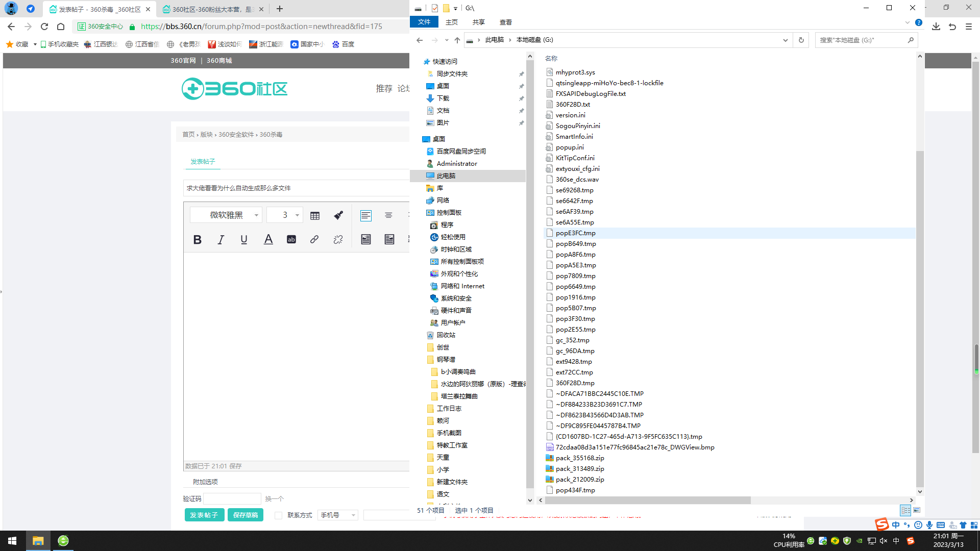Click the browser page vertical scrollbar
Image resolution: width=980 pixels, height=551 pixels.
tap(976, 258)
